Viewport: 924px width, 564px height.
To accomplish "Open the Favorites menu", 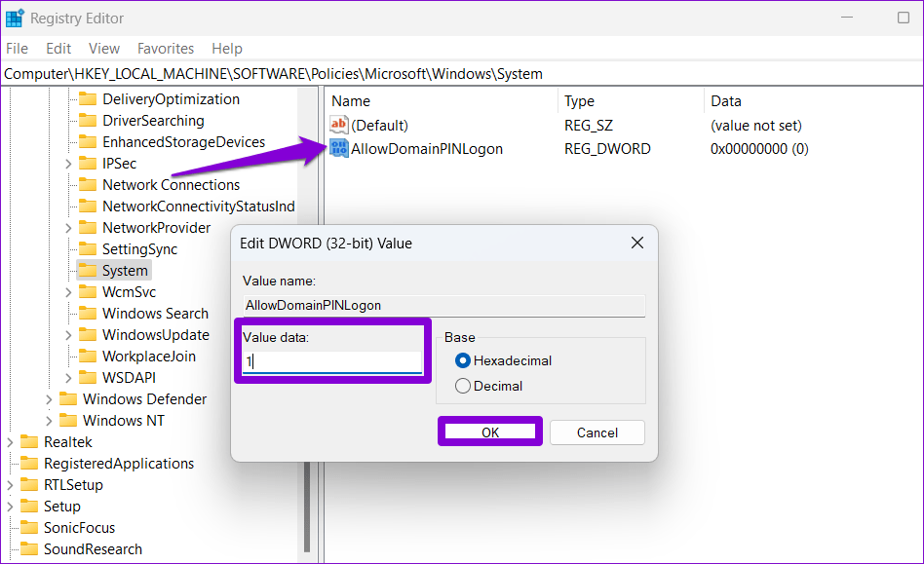I will point(166,49).
